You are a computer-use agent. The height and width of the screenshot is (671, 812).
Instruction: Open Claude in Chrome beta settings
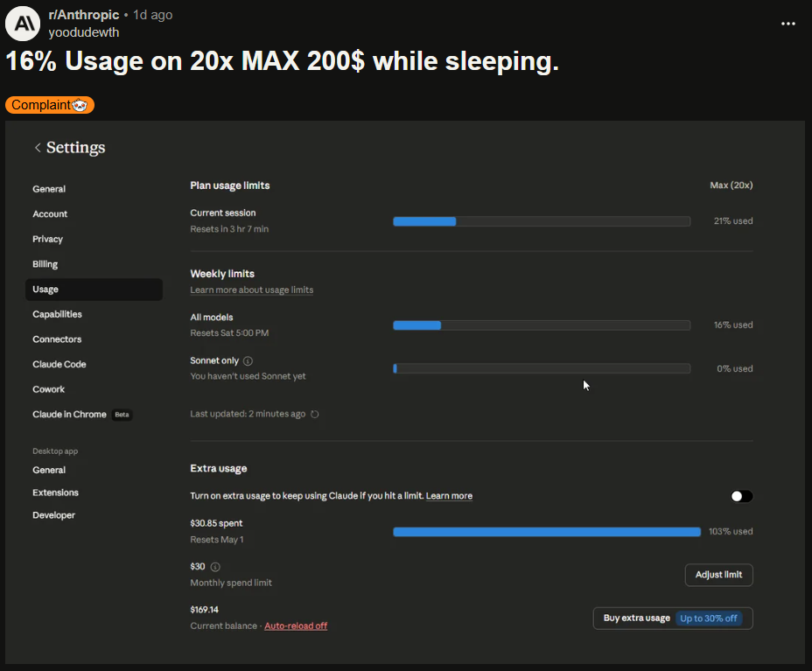coord(70,415)
